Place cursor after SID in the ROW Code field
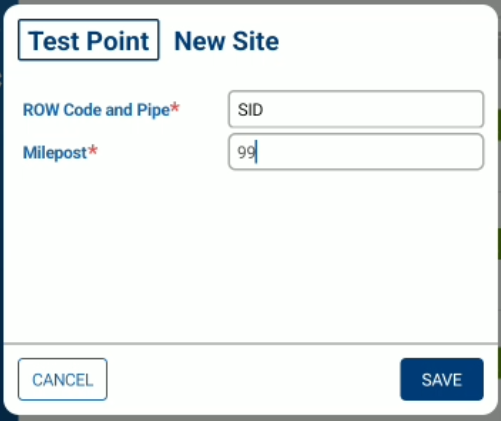Viewport: 501px width, 421px height. click(x=265, y=110)
